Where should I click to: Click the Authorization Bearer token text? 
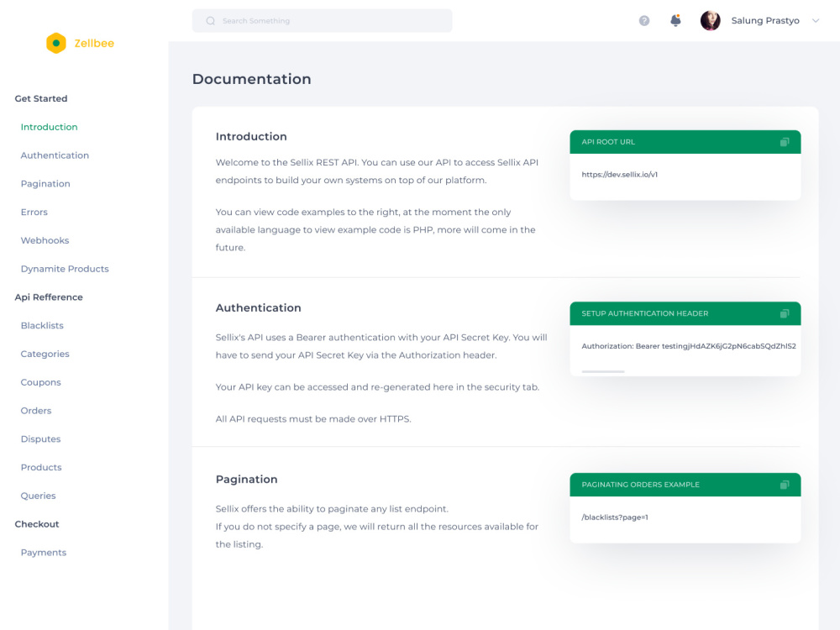[689, 346]
